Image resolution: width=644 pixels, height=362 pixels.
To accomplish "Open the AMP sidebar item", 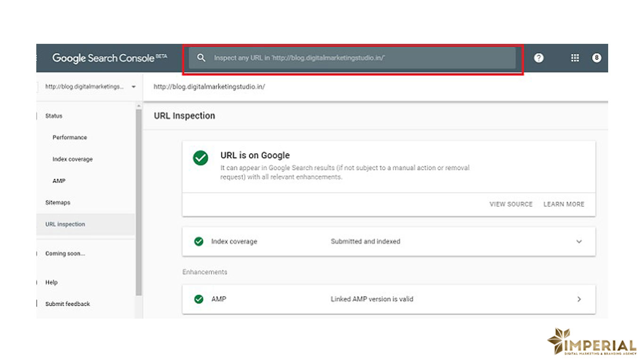I will [59, 181].
